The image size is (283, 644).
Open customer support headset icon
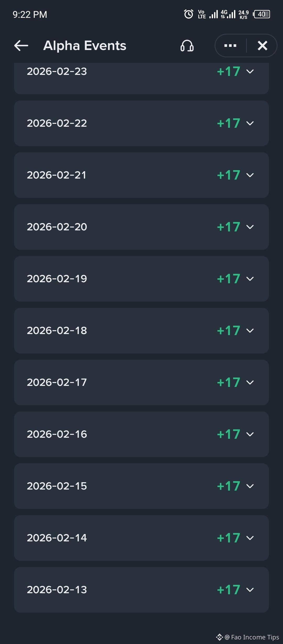coord(187,46)
